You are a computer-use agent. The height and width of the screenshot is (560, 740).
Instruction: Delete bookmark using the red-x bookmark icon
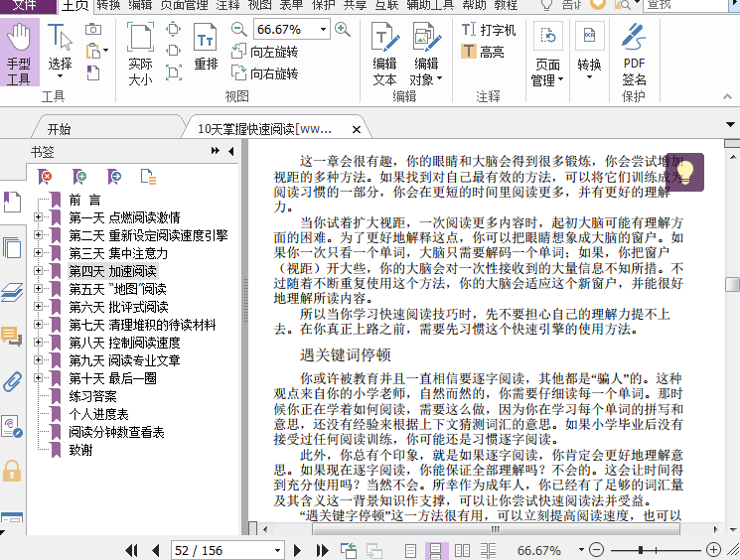pyautogui.click(x=45, y=177)
